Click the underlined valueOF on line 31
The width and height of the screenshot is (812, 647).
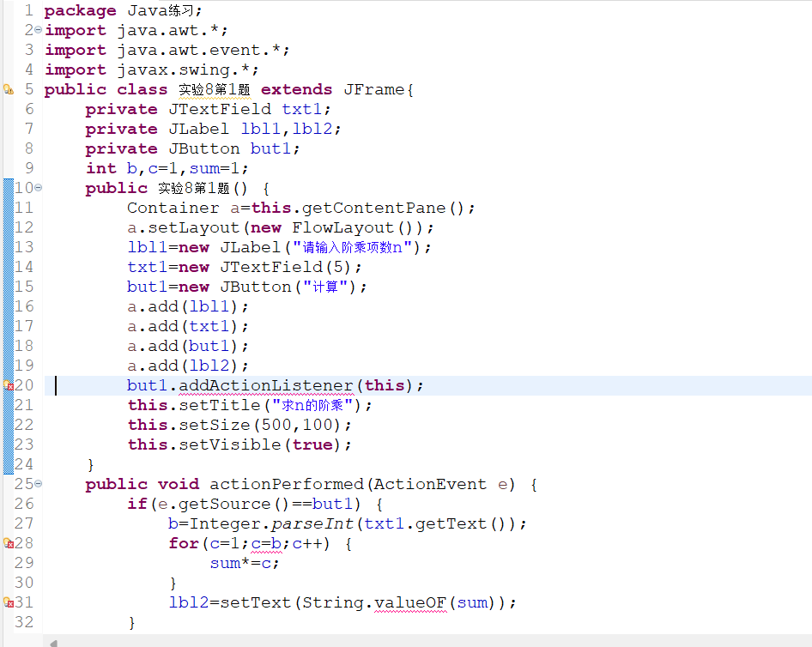coord(410,602)
